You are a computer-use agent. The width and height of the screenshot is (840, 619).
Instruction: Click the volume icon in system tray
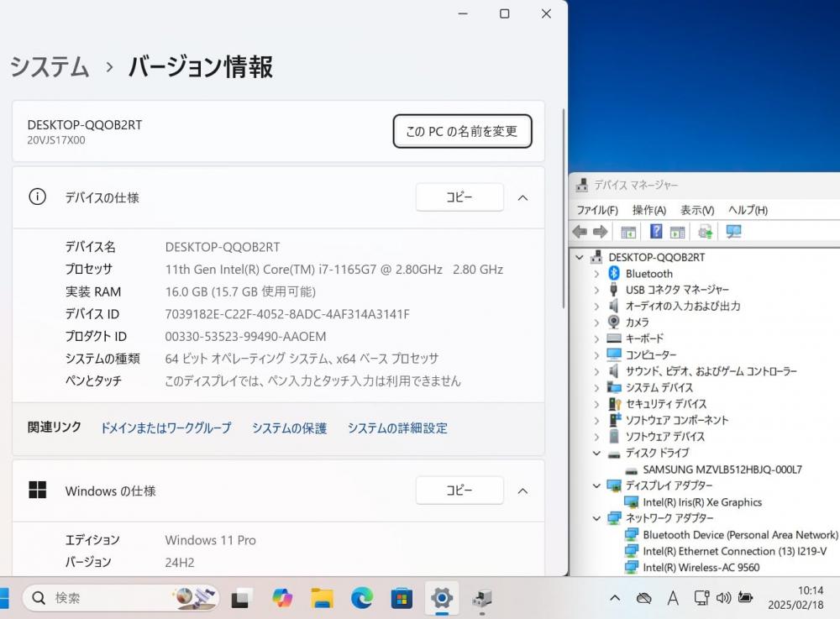(x=723, y=597)
